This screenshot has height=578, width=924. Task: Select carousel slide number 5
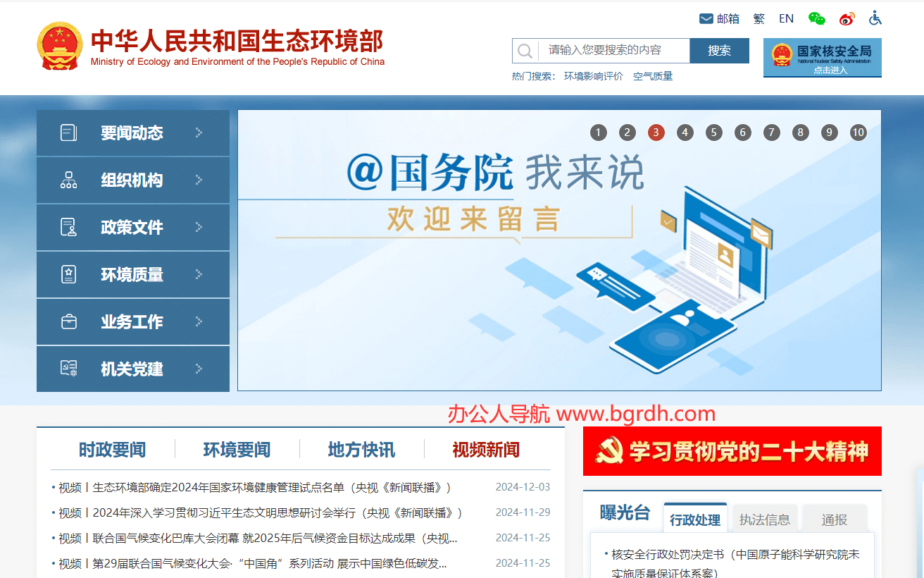tap(713, 132)
